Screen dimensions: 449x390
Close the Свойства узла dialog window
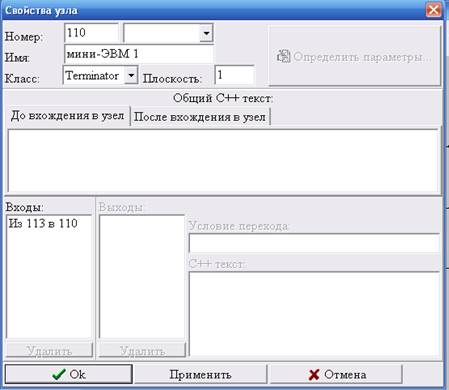coord(434,10)
